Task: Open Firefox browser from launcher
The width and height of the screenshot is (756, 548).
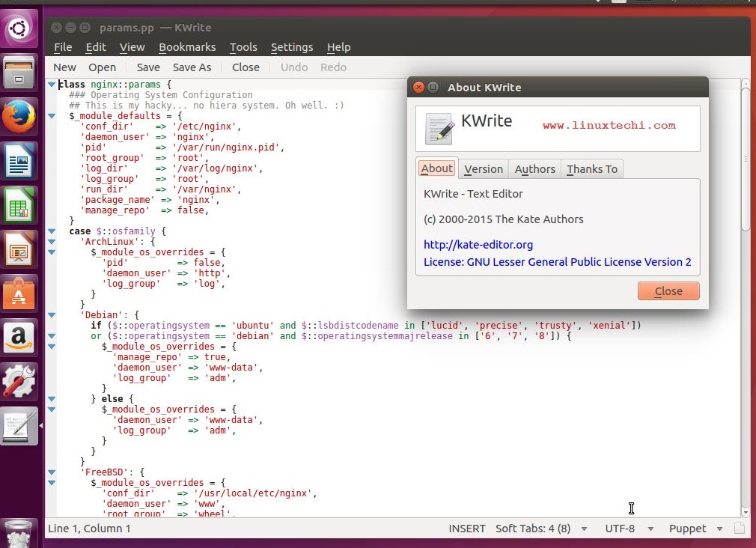Action: [18, 118]
